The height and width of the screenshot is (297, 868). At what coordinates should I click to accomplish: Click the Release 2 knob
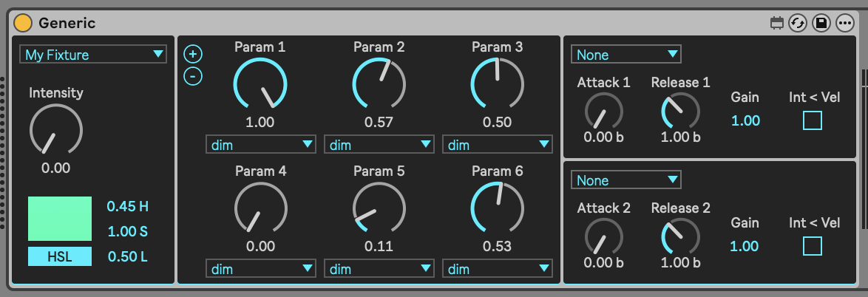680,236
